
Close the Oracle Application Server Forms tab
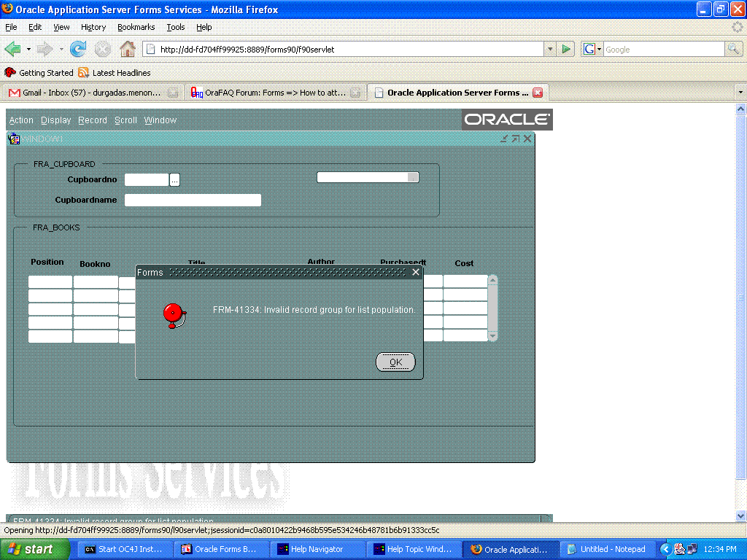(x=538, y=93)
